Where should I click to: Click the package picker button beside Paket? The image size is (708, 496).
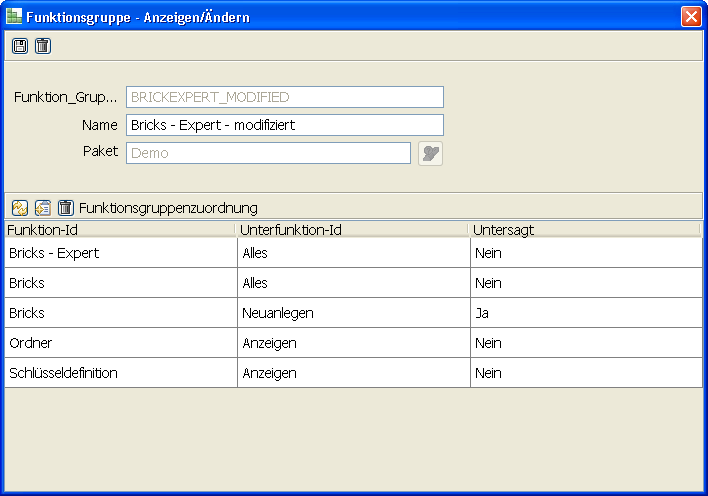430,153
